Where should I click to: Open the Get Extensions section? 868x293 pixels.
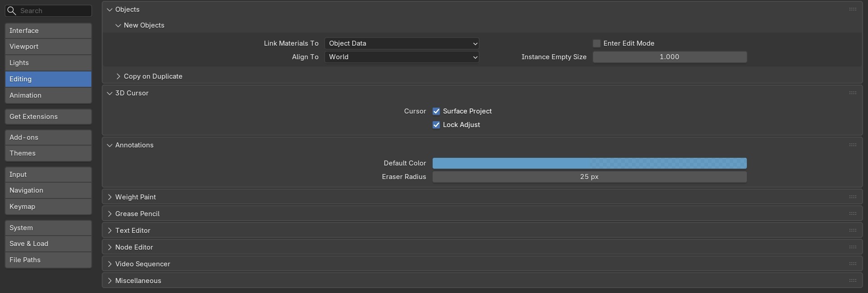pos(48,117)
